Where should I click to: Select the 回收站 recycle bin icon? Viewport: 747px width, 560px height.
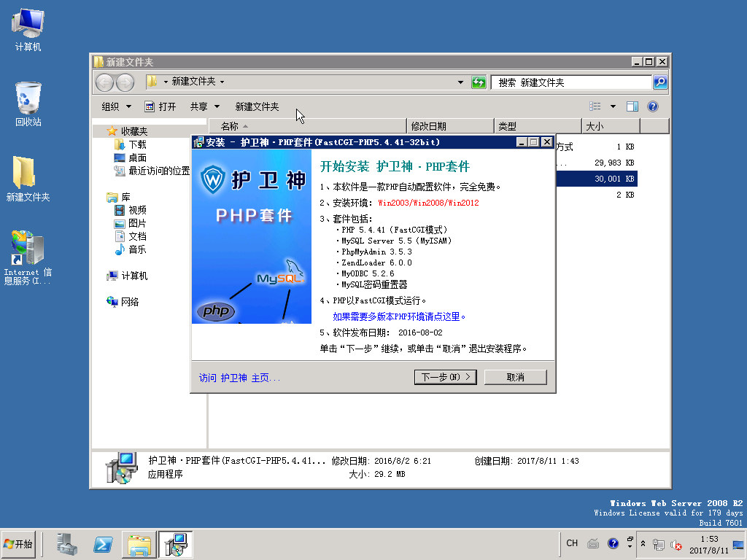(28, 104)
